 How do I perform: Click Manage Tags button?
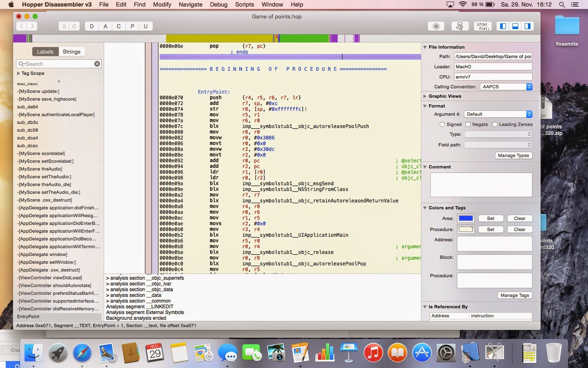[514, 295]
